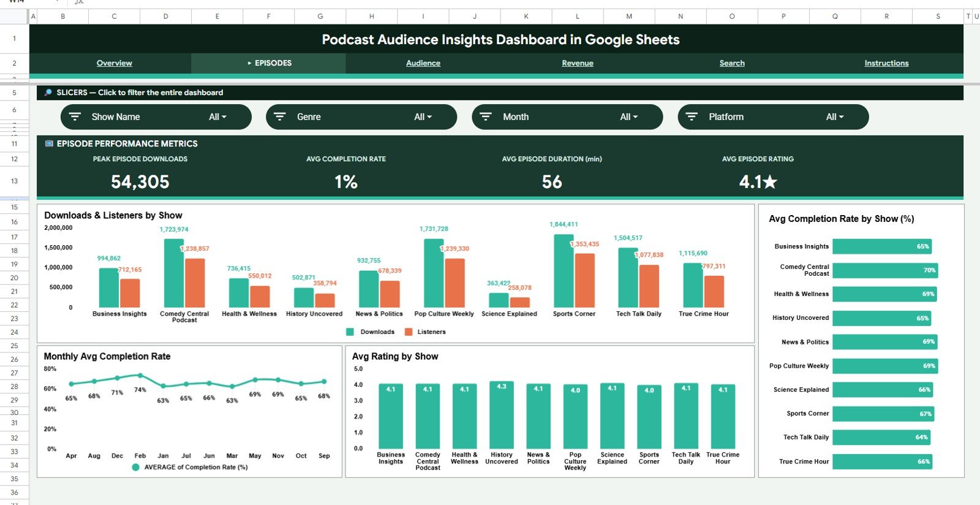
Task: Go to the Overview tab
Action: pyautogui.click(x=114, y=63)
